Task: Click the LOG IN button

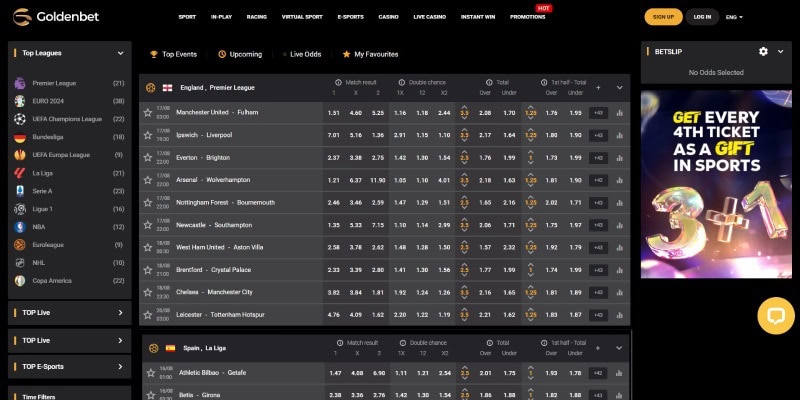Action: (703, 17)
